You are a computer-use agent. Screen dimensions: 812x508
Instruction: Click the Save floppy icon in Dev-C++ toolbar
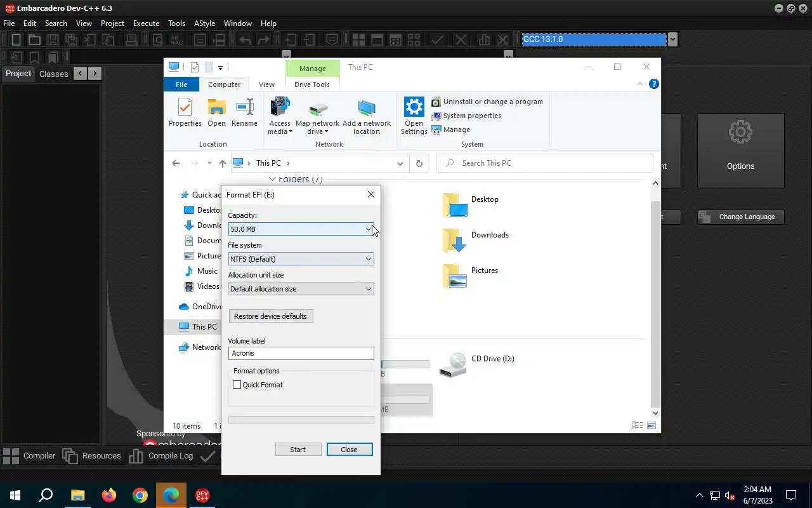pyautogui.click(x=53, y=39)
